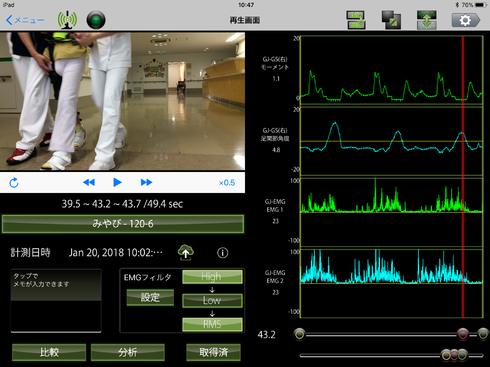Upload measurement with the cloud icon
This screenshot has height=367, width=490.
[186, 253]
